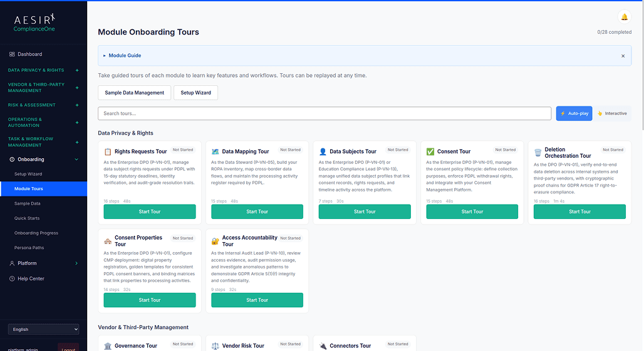Viewport: 644px width, 351px height.
Task: Go to Persona Paths menu item
Action: click(x=29, y=248)
